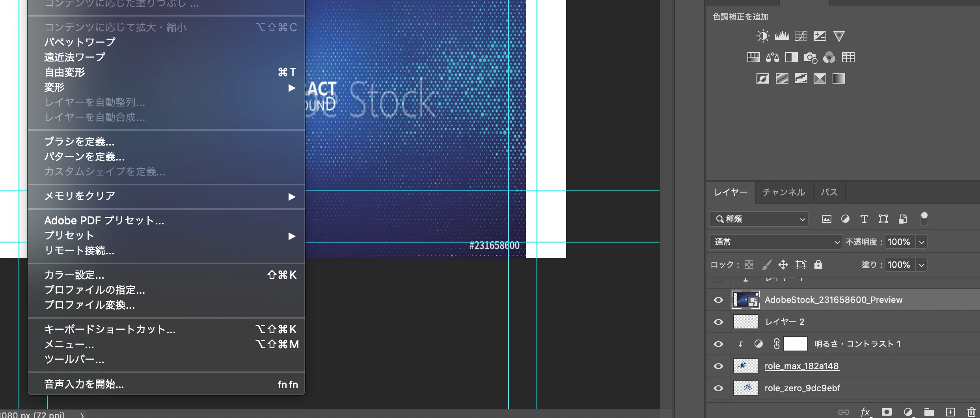Open the 塗り slider dropdown arrow
This screenshot has height=418, width=980.
click(922, 265)
